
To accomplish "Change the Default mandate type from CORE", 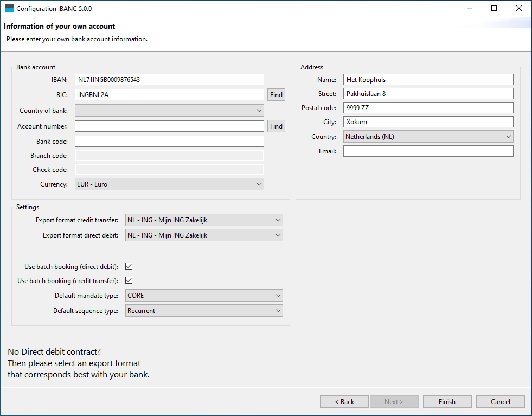I will tap(204, 296).
